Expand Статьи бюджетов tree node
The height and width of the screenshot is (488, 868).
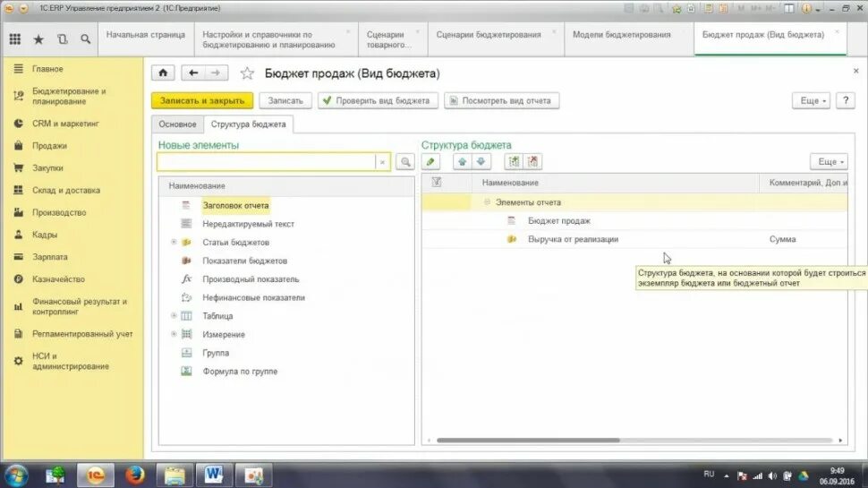click(174, 242)
